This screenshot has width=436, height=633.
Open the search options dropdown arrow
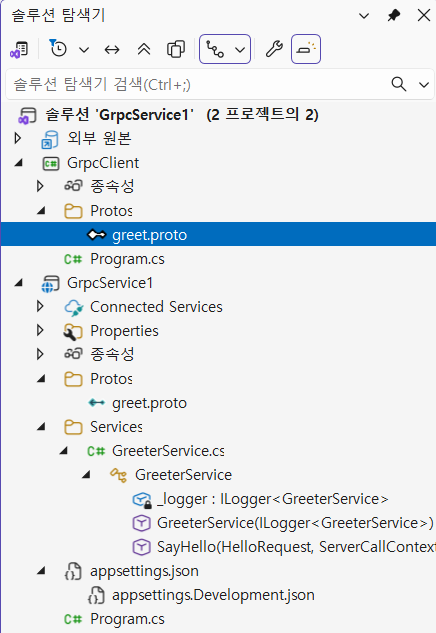pyautogui.click(x=423, y=85)
